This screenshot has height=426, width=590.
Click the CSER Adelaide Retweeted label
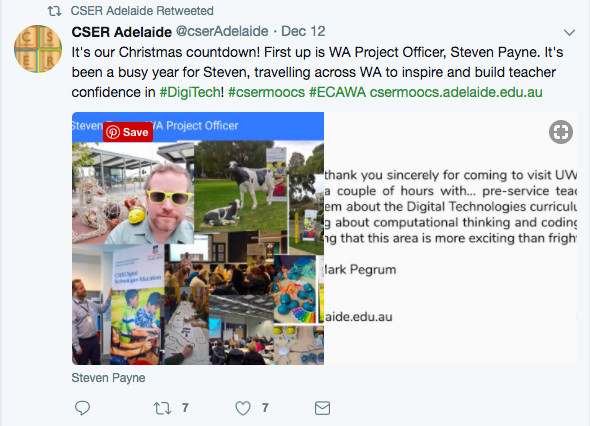(x=142, y=11)
